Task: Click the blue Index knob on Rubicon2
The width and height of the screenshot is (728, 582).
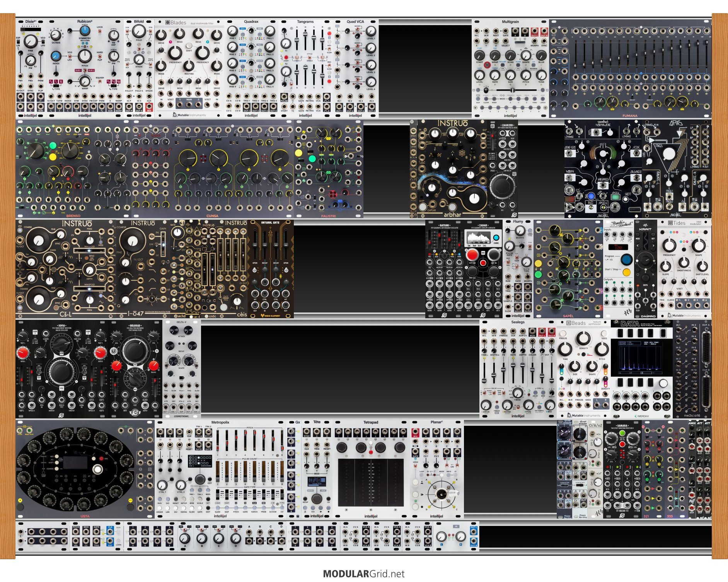Action: (56, 56)
